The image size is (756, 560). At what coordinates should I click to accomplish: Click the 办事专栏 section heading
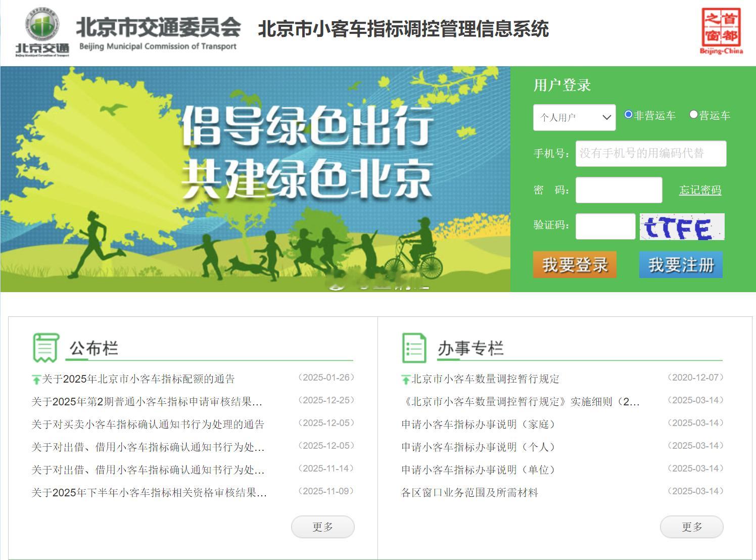470,348
